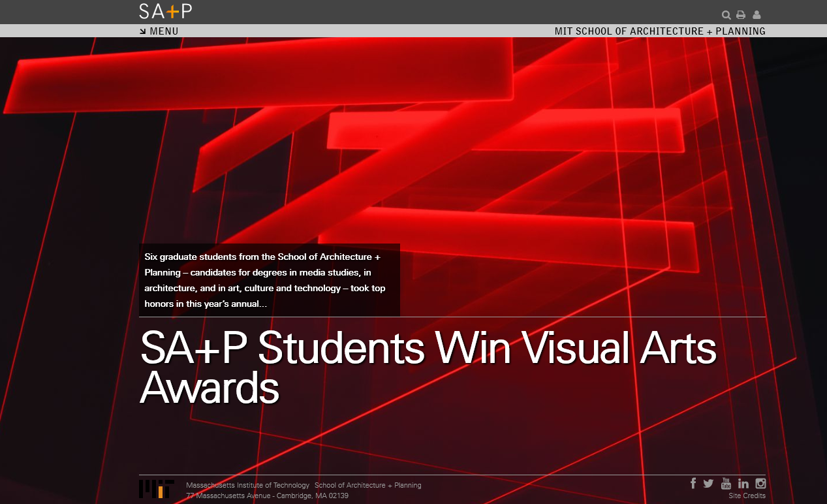The image size is (827, 504).
Task: Open the Site Credits link
Action: pos(747,496)
